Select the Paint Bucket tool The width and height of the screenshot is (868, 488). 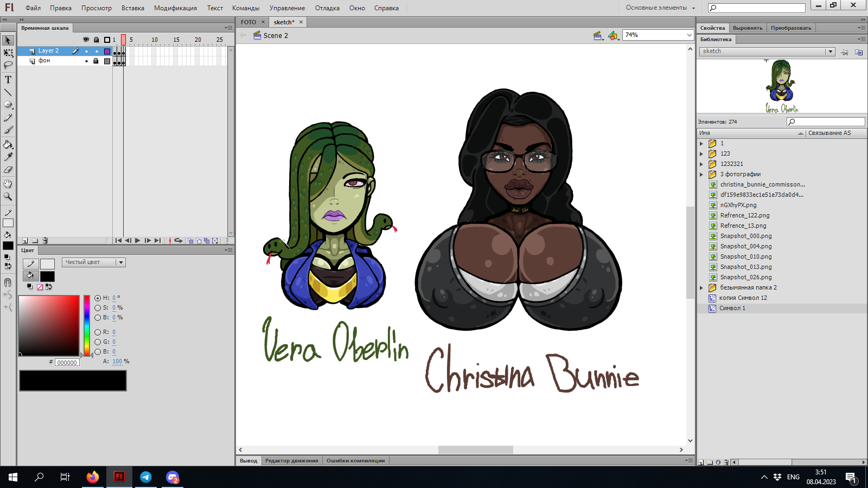point(8,144)
